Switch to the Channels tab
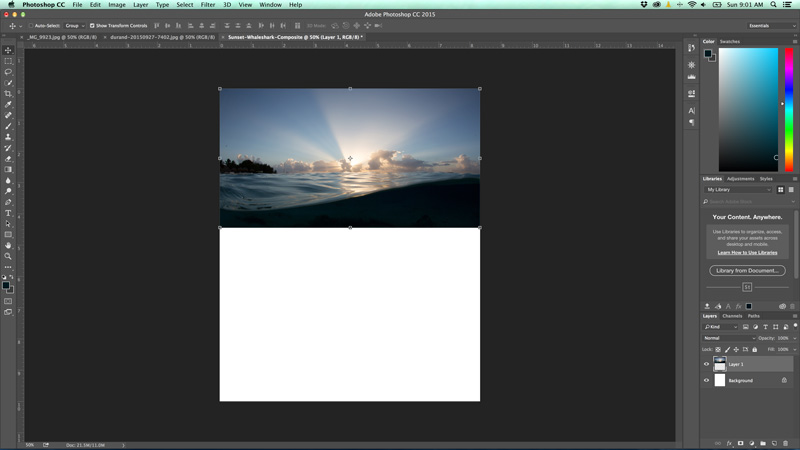Viewport: 800px width, 450px height. (733, 316)
